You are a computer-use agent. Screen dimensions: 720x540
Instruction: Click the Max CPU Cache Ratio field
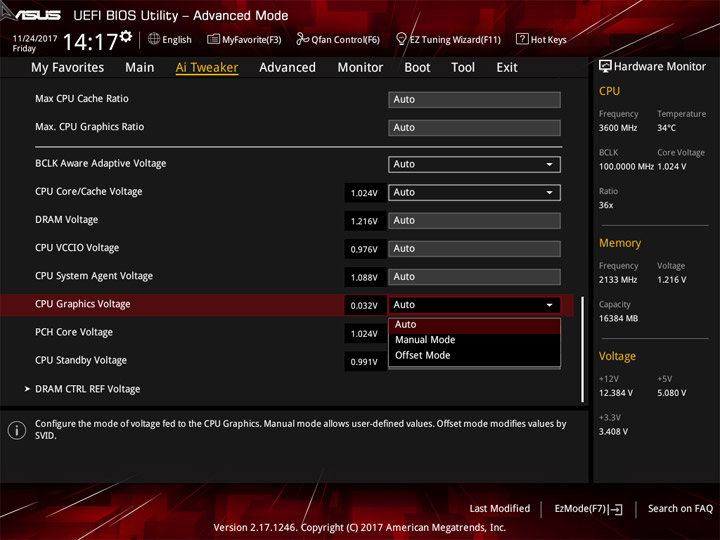pyautogui.click(x=474, y=100)
